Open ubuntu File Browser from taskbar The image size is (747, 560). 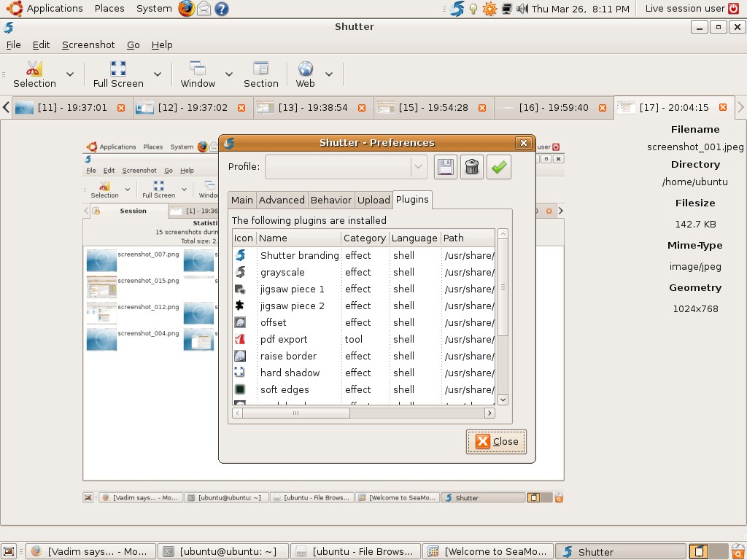coord(355,551)
